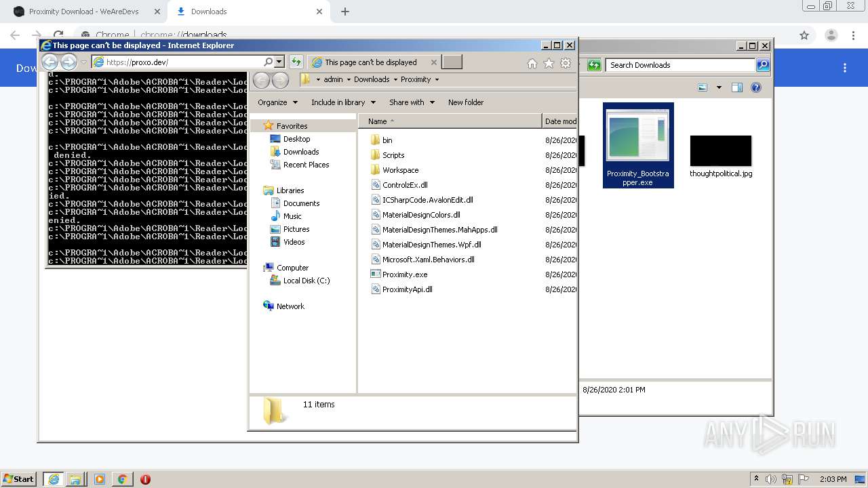Screen dimensions: 868x488
Task: Click the Proximity Explorer window forward button
Action: click(279, 80)
